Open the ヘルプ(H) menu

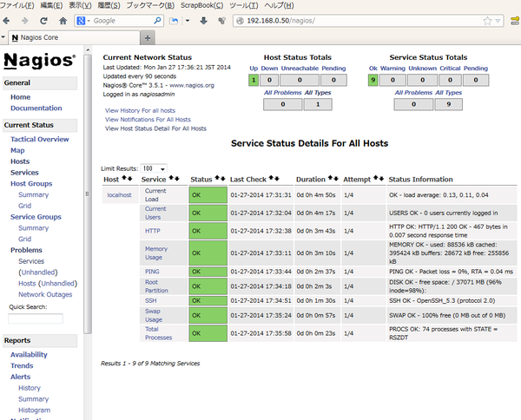coord(279,5)
